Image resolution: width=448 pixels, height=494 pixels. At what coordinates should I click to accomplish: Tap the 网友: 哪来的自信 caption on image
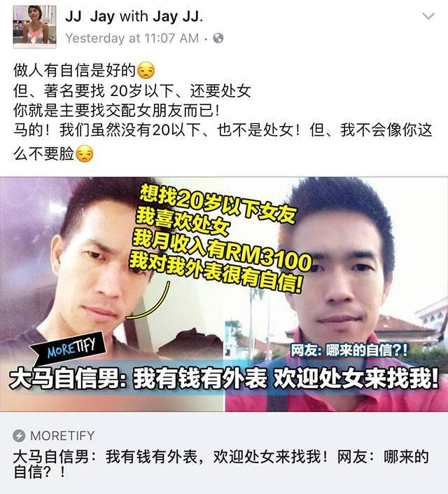pos(349,350)
